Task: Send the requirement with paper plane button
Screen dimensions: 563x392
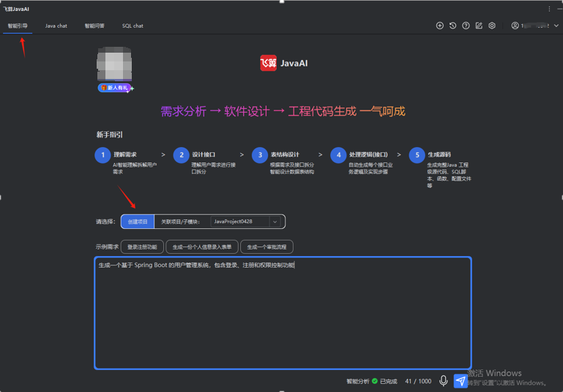Action: click(461, 381)
